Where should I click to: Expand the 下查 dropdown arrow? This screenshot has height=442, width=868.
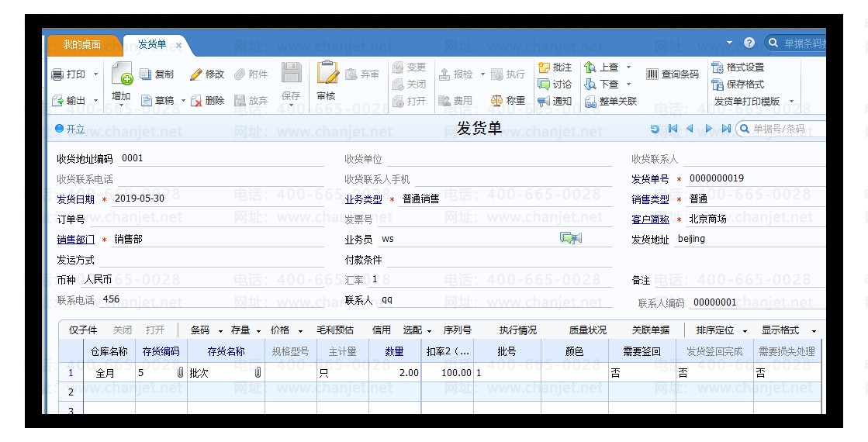coord(628,85)
